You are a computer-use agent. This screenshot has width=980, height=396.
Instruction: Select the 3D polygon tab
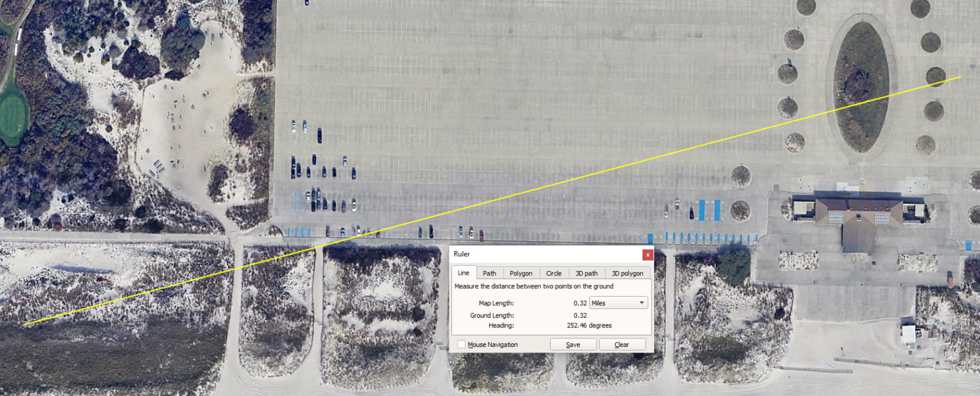click(627, 274)
